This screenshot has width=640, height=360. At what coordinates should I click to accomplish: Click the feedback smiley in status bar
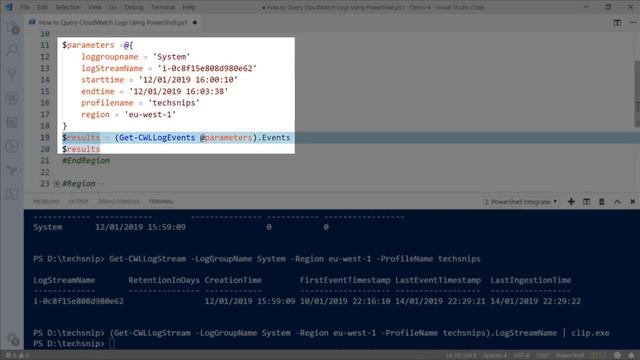pos(618,355)
